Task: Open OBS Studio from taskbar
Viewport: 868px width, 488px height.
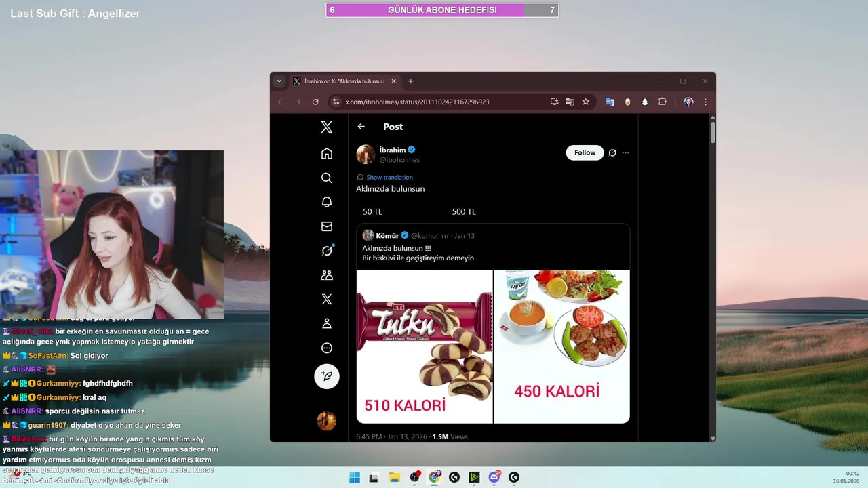Action: 414,477
